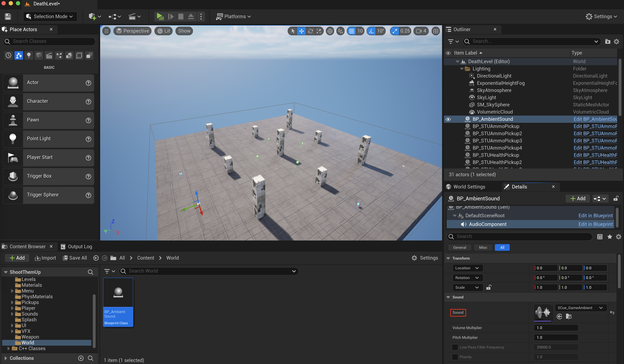Toggle the Scale lock ratio icon
Screen dimensions: 624x364
489,287
